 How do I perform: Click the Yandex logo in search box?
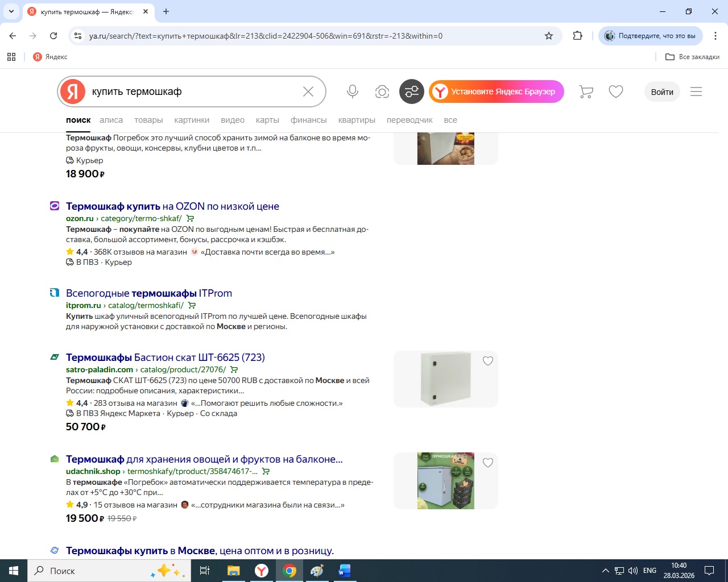pos(73,92)
